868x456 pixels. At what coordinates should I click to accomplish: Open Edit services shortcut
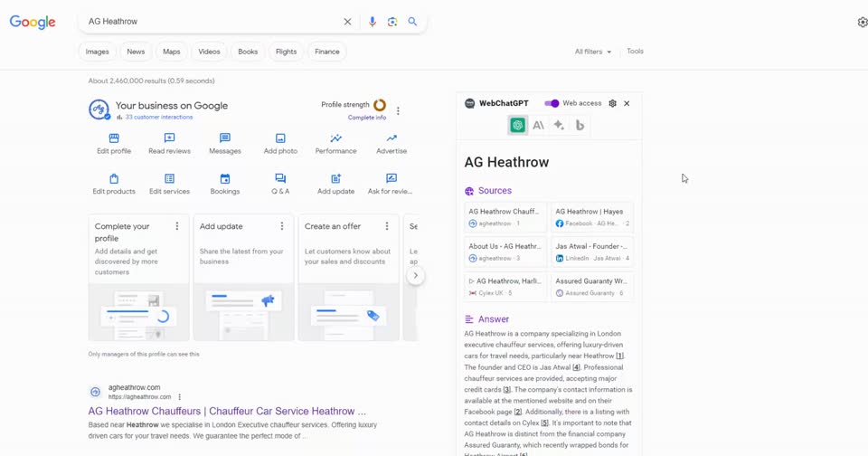[x=169, y=184]
